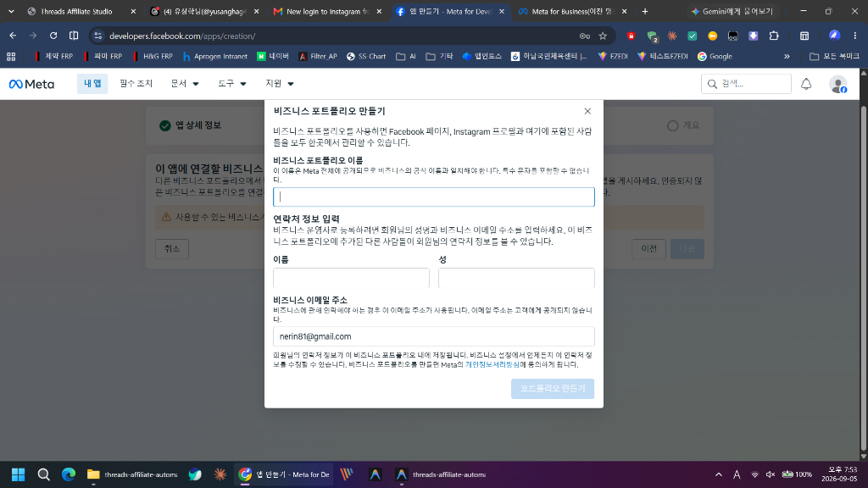Expand the 도구 dropdown menu
868x488 pixels.
(232, 84)
